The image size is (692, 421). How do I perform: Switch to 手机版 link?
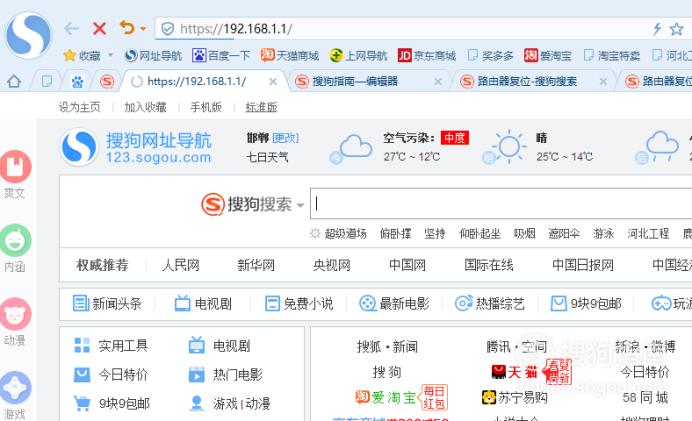[206, 107]
